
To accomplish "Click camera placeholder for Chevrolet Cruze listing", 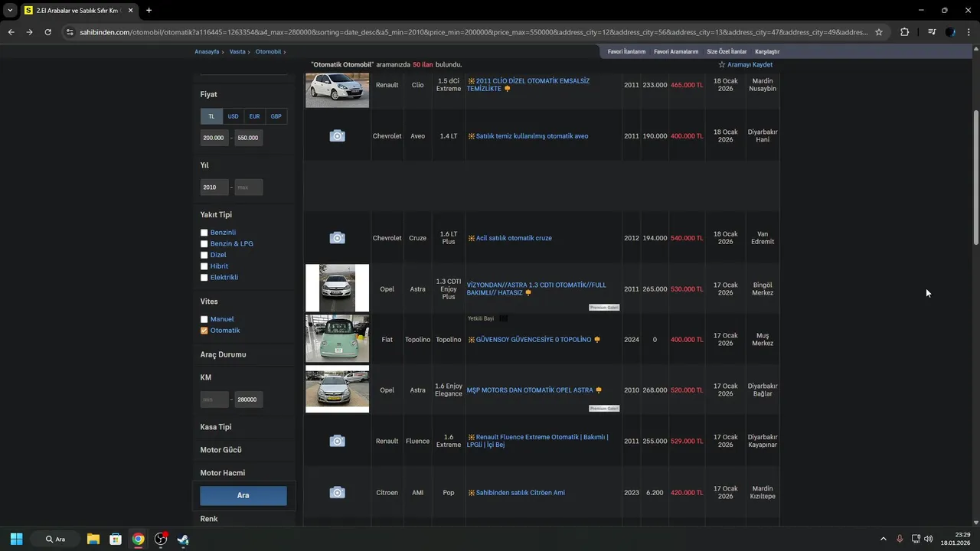I will tap(337, 238).
